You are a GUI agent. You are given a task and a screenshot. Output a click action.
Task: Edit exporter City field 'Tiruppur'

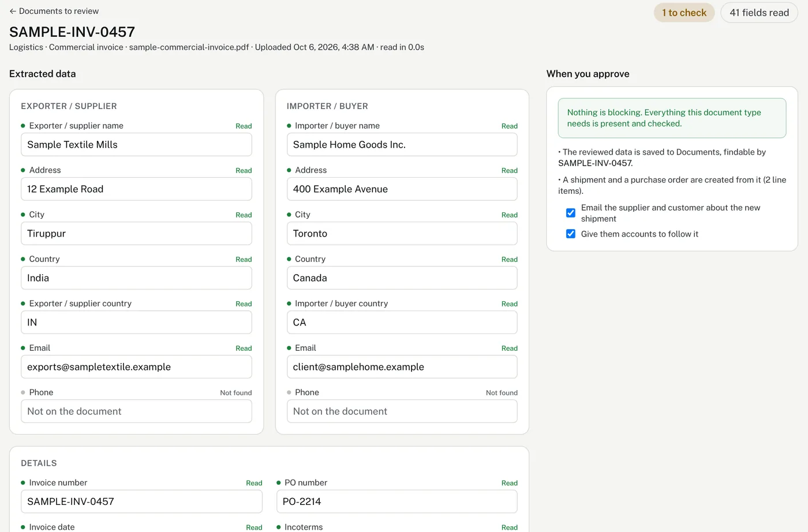pyautogui.click(x=136, y=234)
